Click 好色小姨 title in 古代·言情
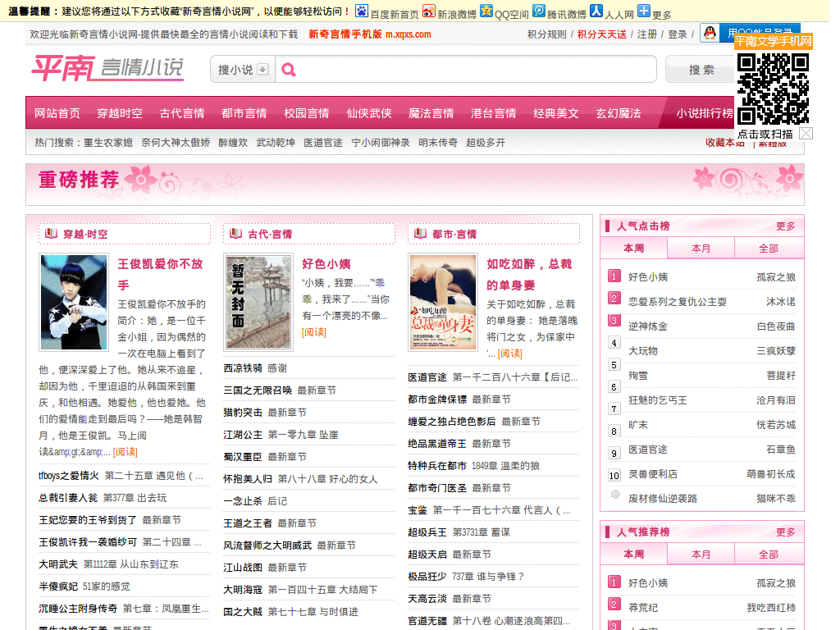 click(x=326, y=263)
